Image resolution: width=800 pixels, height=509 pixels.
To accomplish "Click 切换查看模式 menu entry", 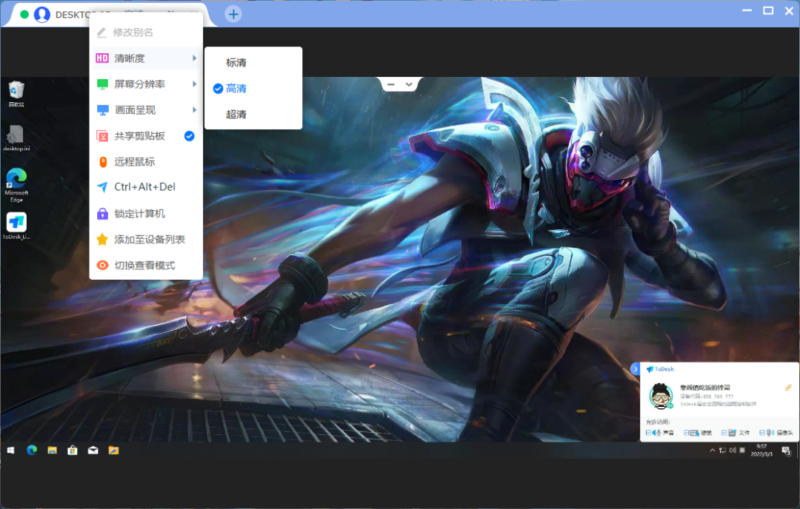I will coord(146,266).
